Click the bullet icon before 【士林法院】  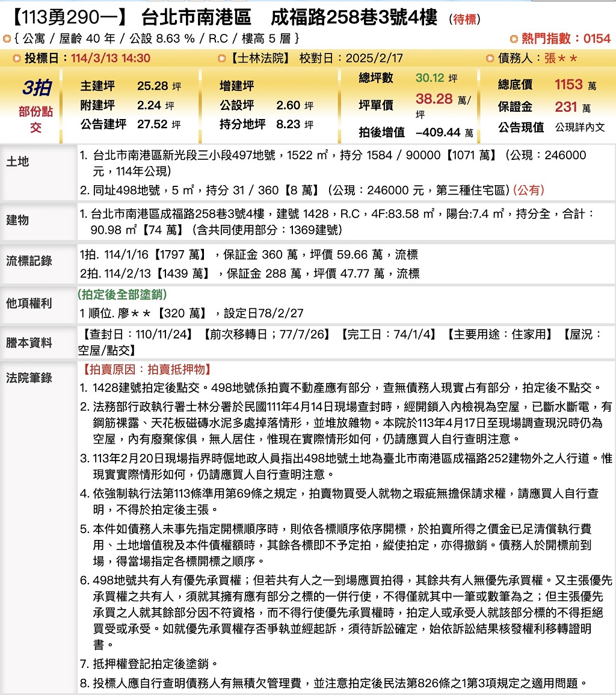click(222, 58)
